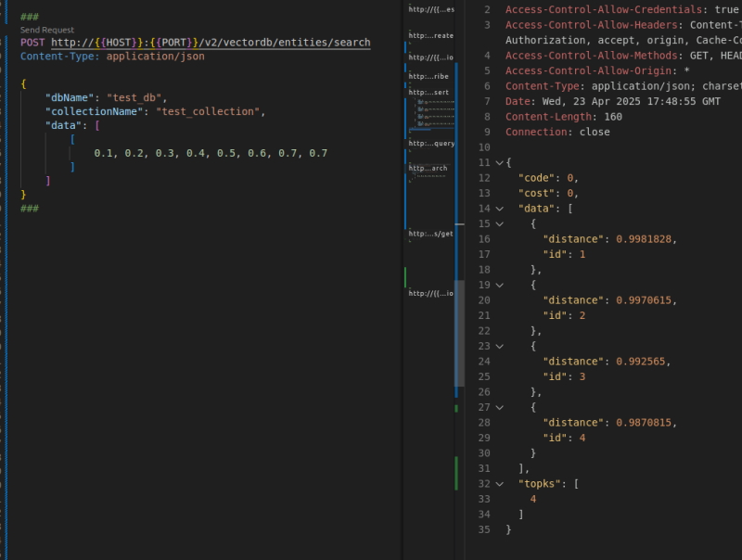Fold the result object at line 19
This screenshot has height=560, width=742.
[x=499, y=285]
